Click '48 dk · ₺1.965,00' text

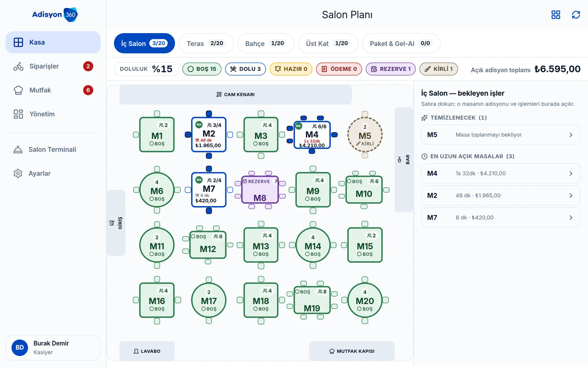click(x=478, y=195)
